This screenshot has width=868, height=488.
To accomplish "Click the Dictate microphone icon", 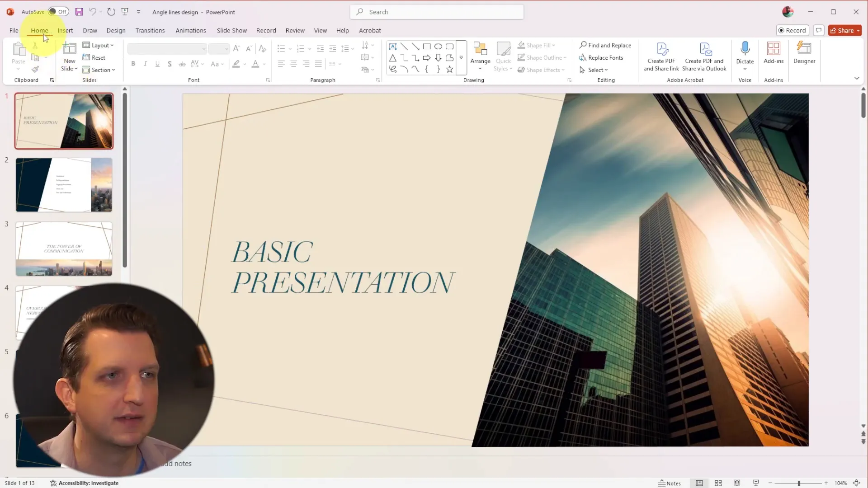I will pos(745,48).
